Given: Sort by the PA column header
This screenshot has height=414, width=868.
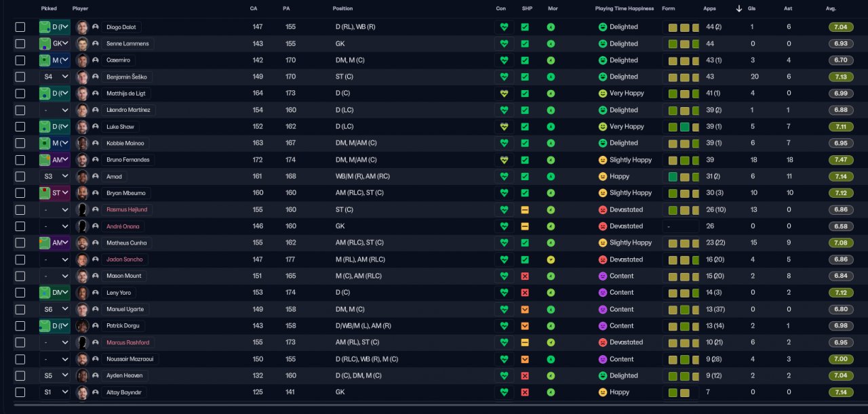Looking at the screenshot, I should (286, 9).
